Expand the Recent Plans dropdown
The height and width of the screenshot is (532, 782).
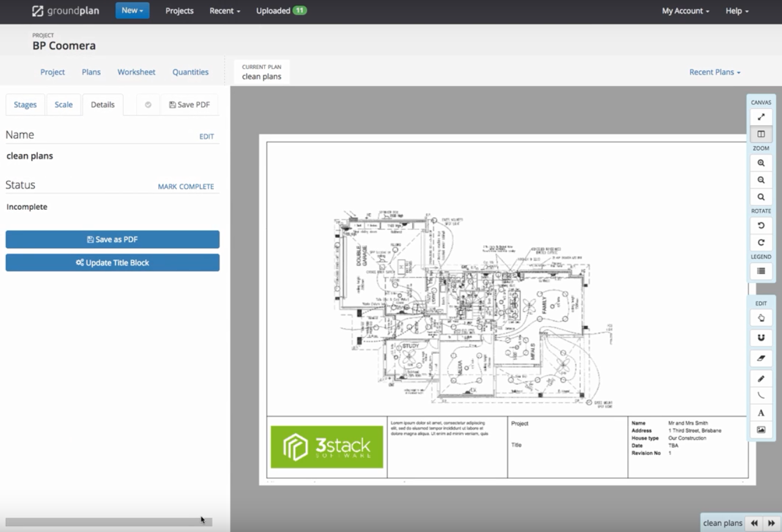(715, 72)
